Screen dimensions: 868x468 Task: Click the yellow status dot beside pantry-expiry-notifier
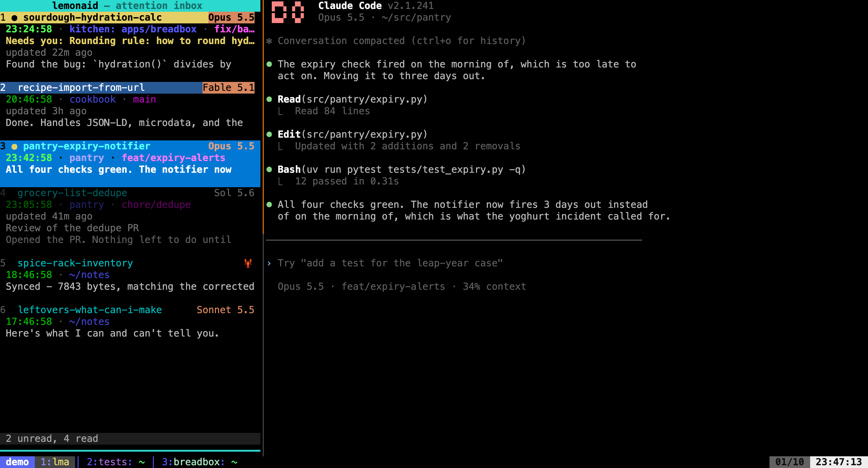(14, 146)
